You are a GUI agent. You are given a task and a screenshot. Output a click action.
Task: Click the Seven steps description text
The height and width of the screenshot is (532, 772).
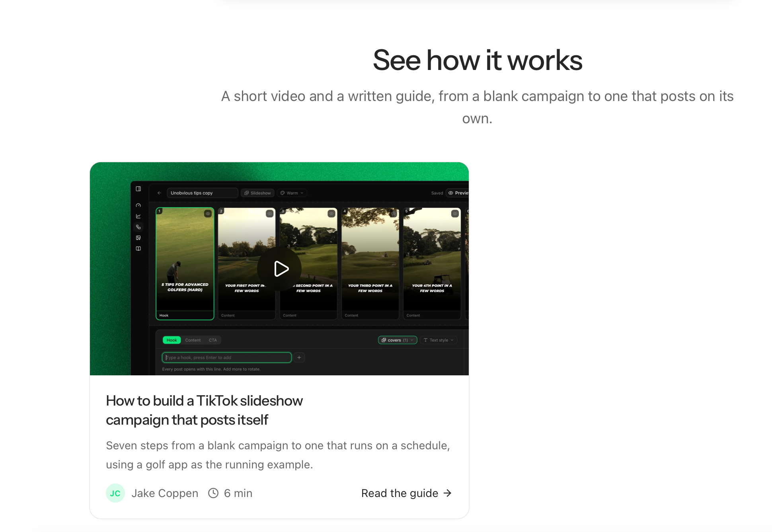click(x=278, y=455)
